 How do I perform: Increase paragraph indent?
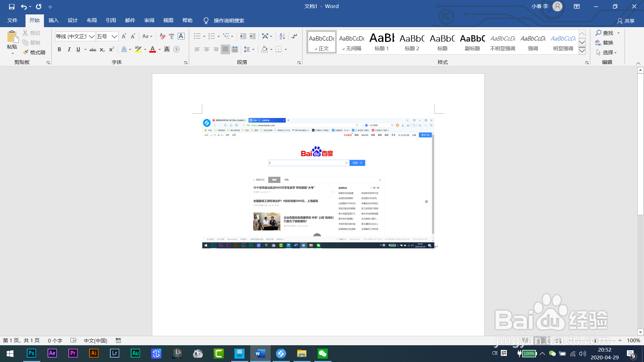point(253,36)
